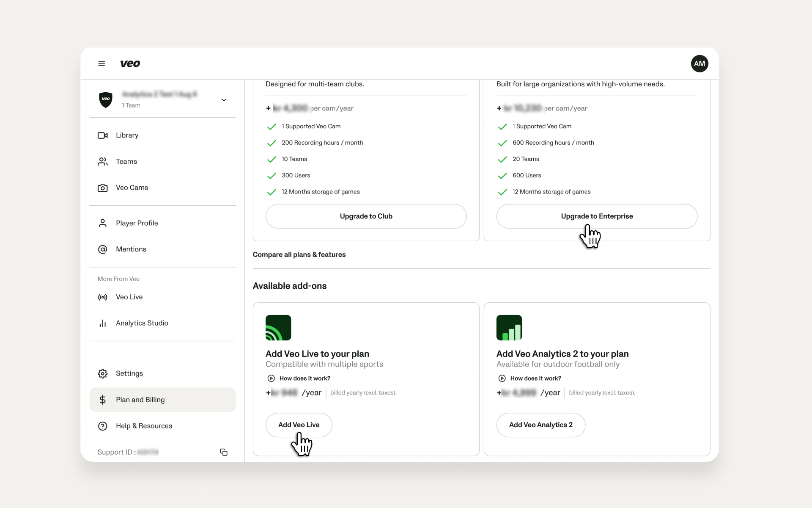Screen dimensions: 812x508
Task: Click the Library camera icon
Action: [103, 135]
